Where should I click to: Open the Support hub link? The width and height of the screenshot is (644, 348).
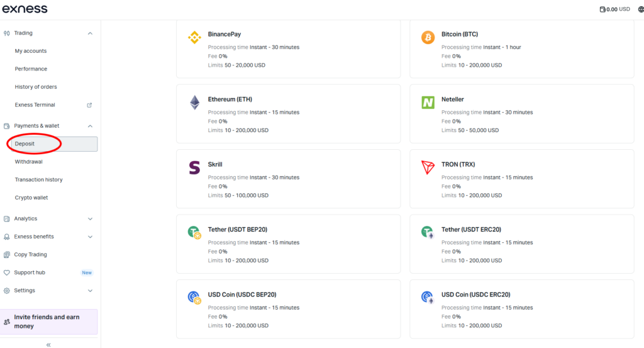point(30,272)
